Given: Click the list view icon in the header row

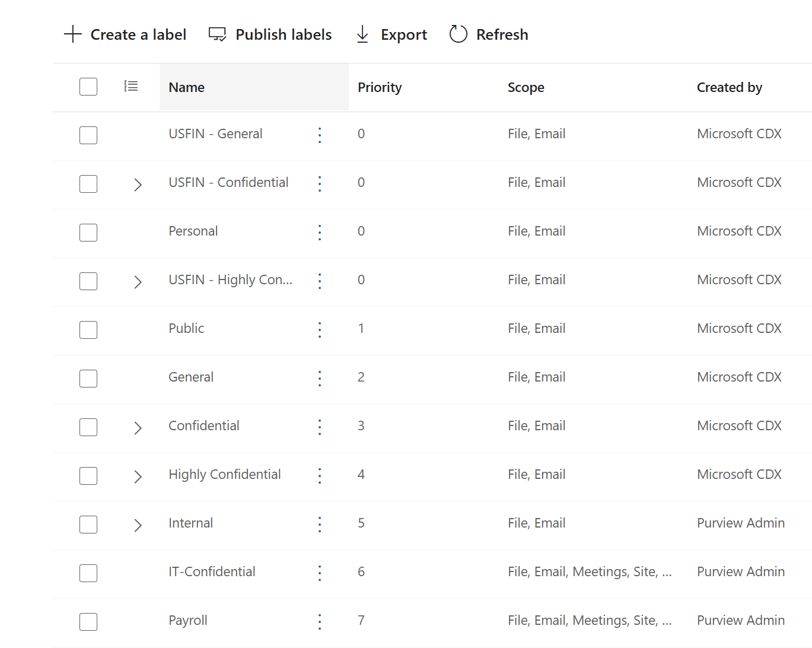Looking at the screenshot, I should [130, 86].
